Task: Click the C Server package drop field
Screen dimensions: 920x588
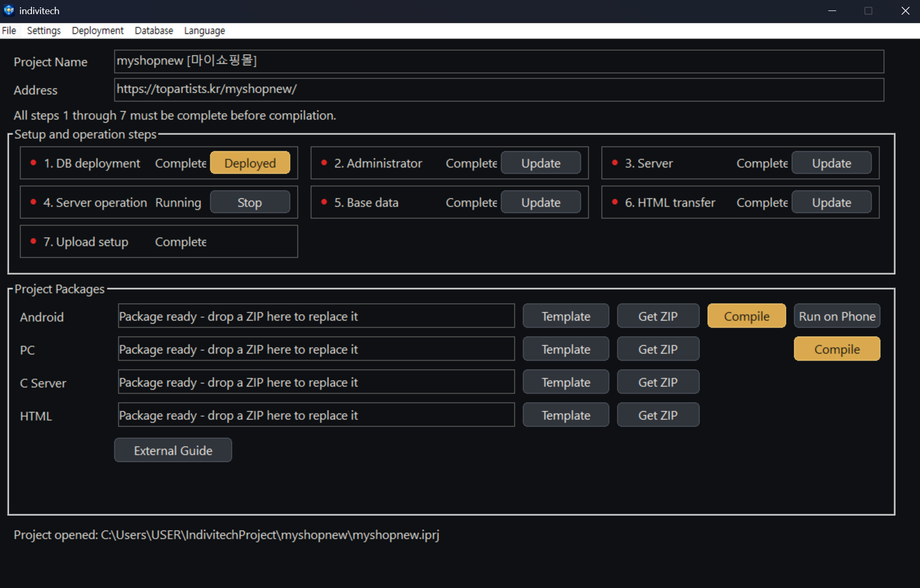Action: (316, 382)
